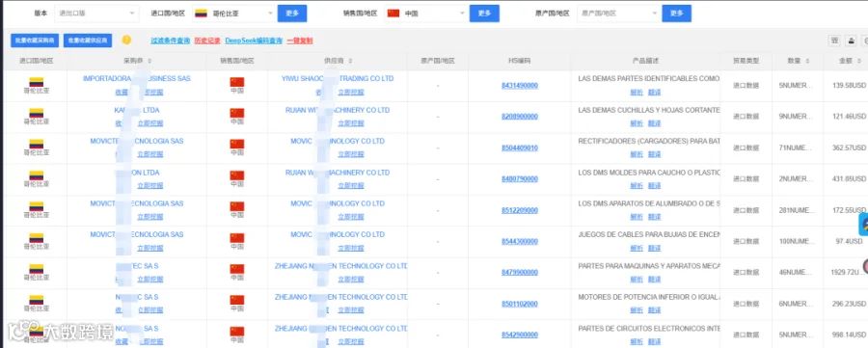The height and width of the screenshot is (348, 868).
Task: Click the 一键复制 link
Action: click(x=300, y=40)
